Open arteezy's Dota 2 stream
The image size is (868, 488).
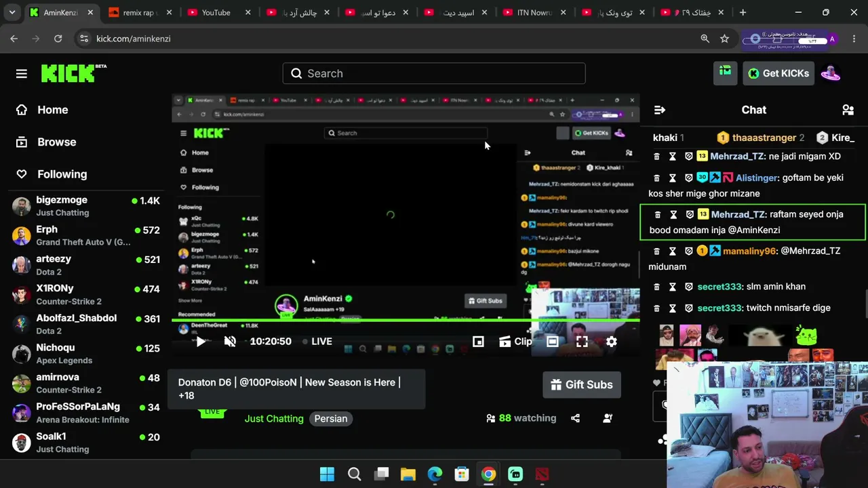click(86, 265)
